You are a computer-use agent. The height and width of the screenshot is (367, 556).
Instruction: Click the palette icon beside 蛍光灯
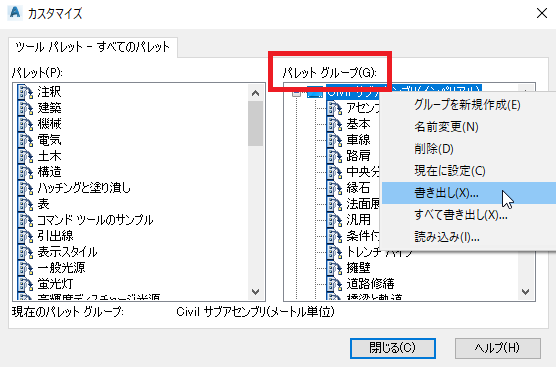point(25,284)
